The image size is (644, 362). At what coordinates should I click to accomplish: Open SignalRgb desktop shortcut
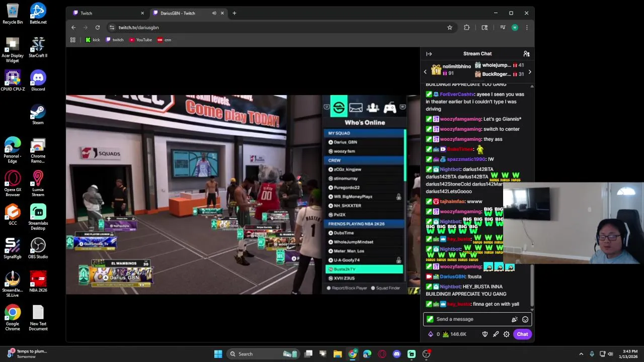[x=13, y=248]
